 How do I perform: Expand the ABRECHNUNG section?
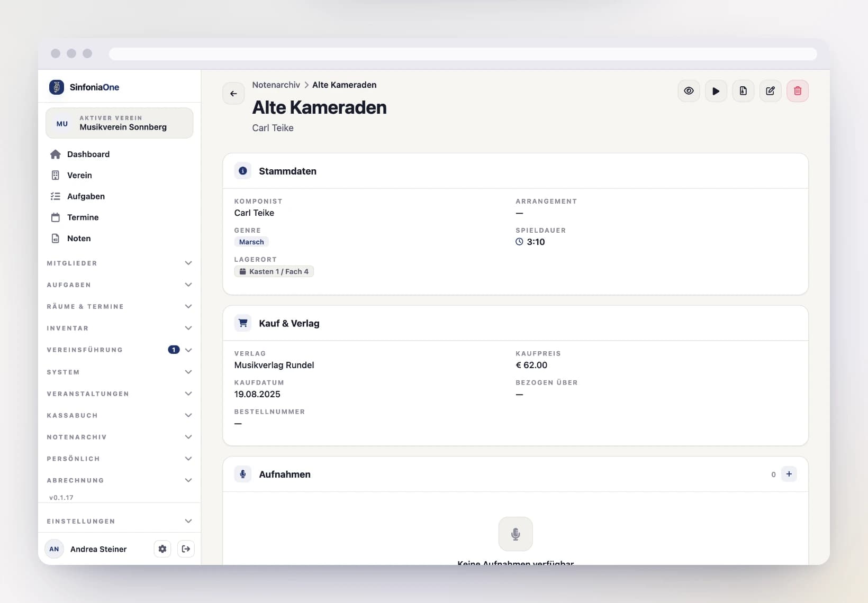point(120,480)
